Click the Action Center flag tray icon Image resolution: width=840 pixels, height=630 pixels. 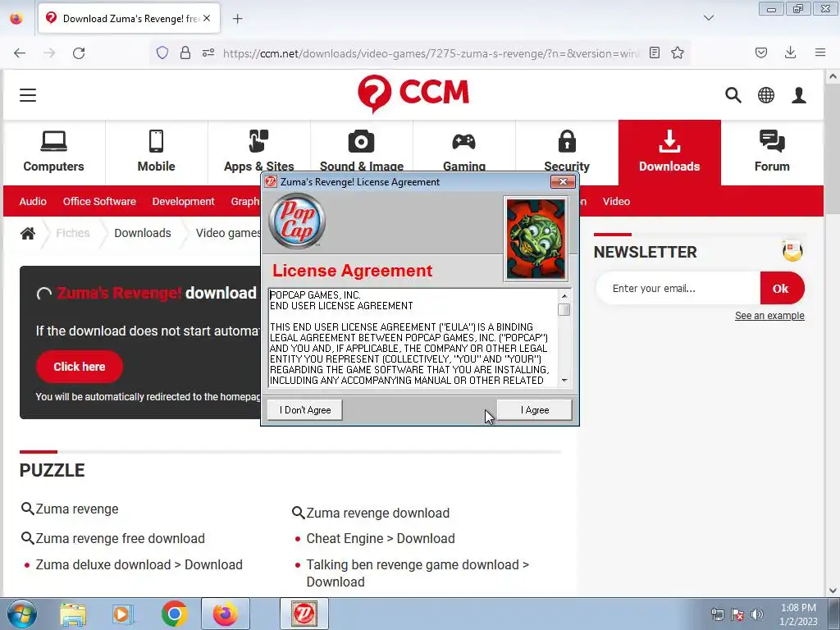coord(737,614)
